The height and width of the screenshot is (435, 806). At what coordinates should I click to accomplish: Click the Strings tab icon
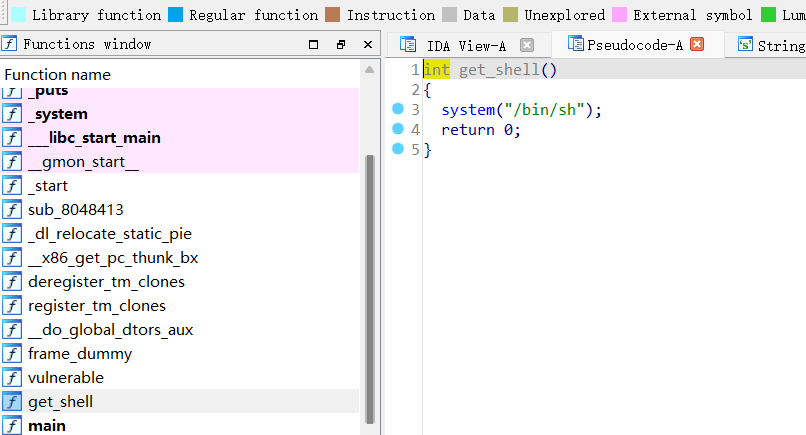[745, 44]
